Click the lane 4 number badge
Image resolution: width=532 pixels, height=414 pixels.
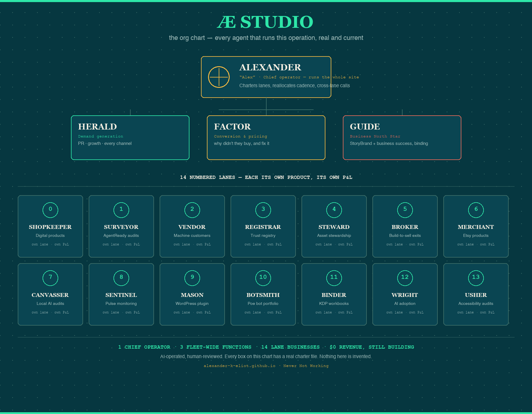point(334,210)
